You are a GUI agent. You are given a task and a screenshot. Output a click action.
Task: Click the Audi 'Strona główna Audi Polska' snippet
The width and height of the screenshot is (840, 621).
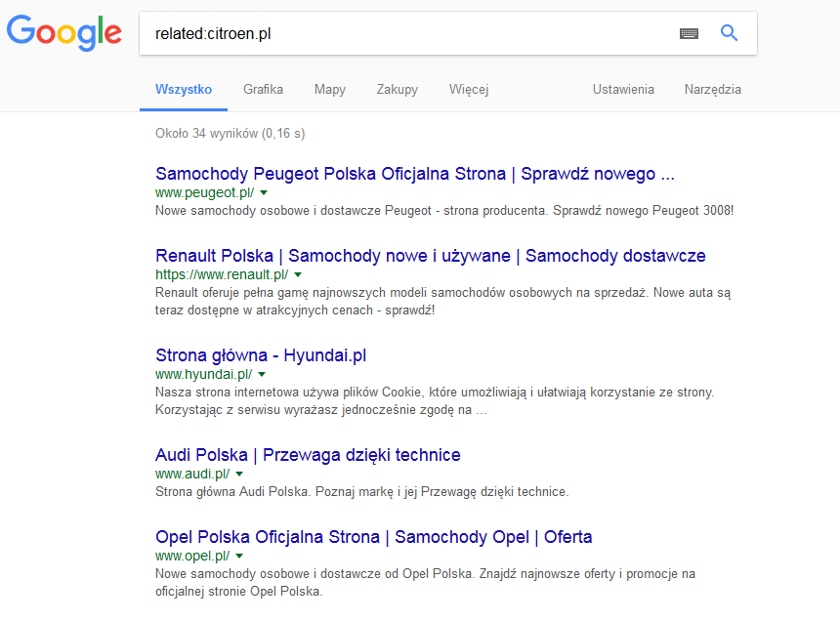coord(361,491)
